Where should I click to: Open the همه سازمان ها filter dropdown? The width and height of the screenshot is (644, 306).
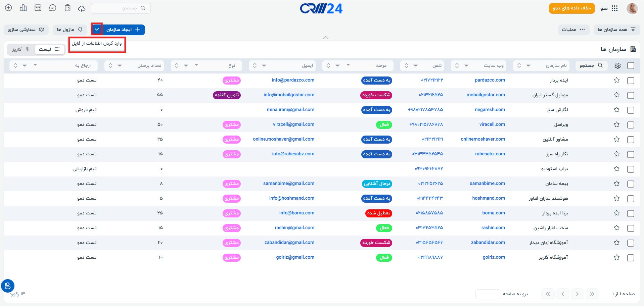pos(617,30)
